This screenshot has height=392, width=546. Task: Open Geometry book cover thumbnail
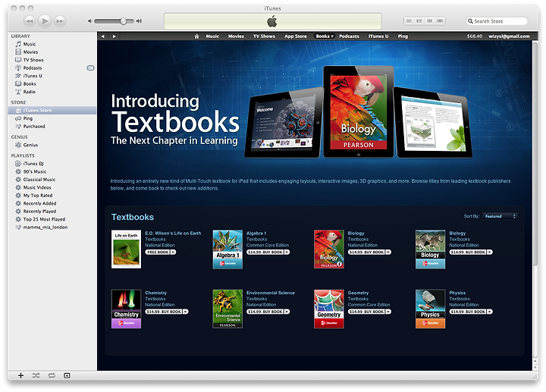[x=328, y=309]
